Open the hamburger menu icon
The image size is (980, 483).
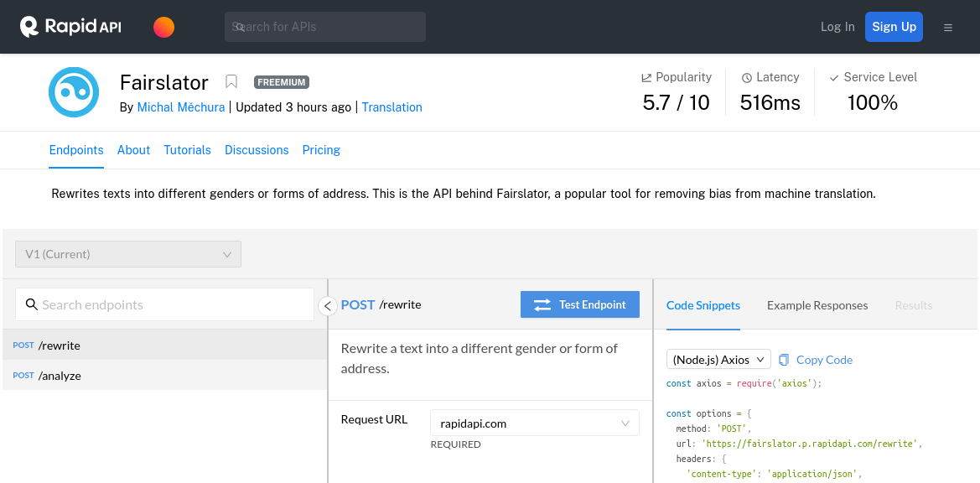[948, 27]
